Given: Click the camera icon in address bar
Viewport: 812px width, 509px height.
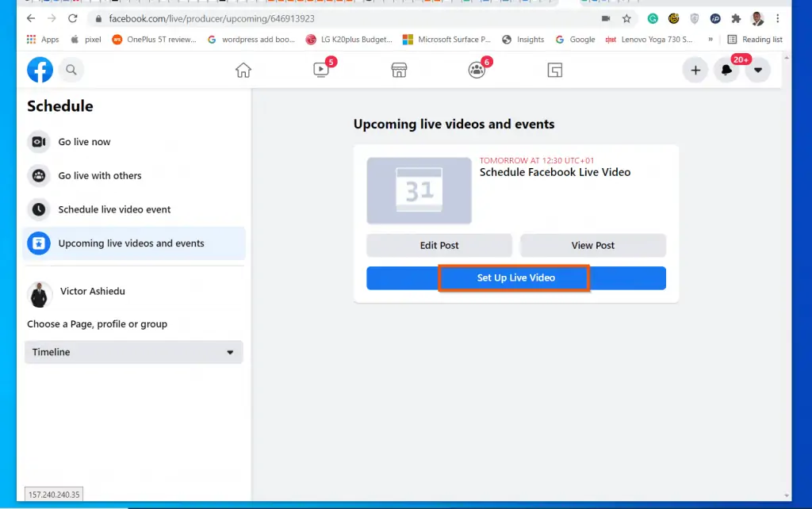Looking at the screenshot, I should pyautogui.click(x=605, y=19).
